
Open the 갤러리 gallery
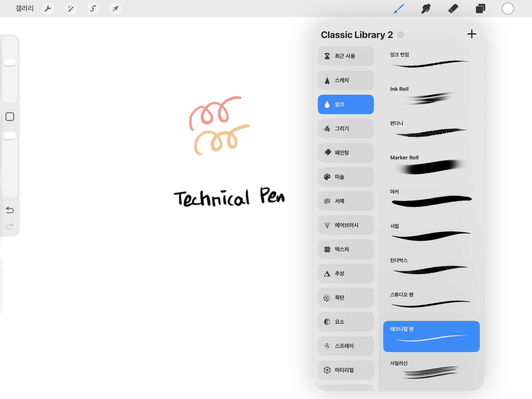(24, 9)
